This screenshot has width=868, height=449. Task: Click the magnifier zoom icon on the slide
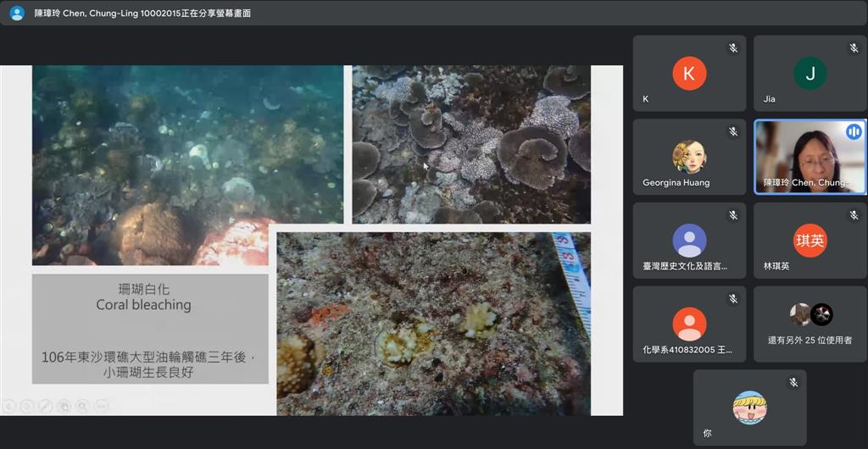[83, 407]
